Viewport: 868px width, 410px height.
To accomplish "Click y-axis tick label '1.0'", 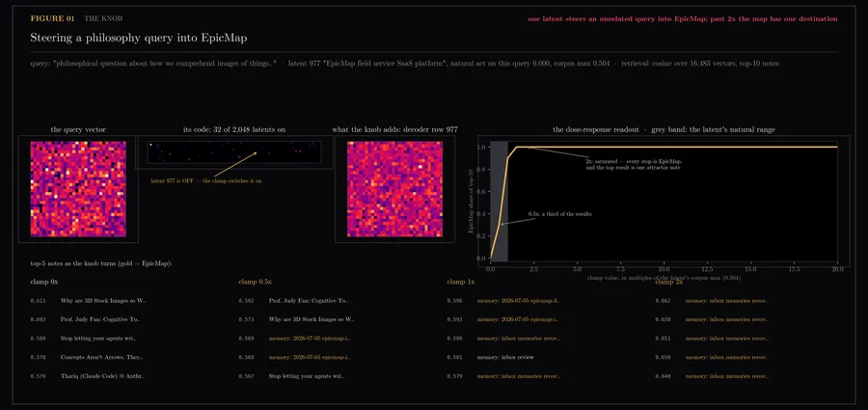I will (x=481, y=148).
